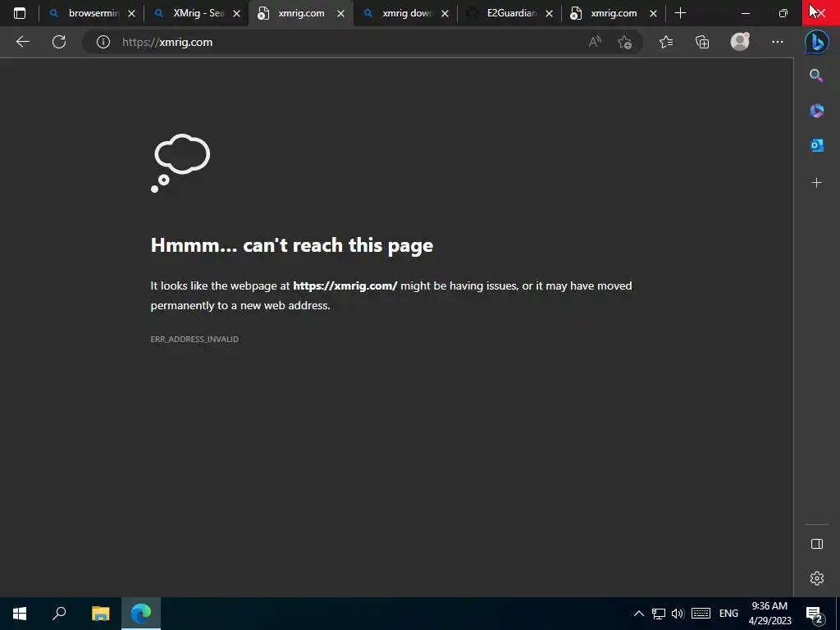Open touch keyboard from tray

[701, 614]
